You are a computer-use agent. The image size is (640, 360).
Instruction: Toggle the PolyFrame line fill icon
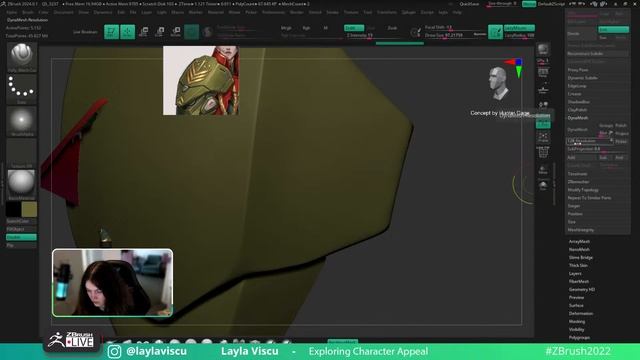point(543,152)
